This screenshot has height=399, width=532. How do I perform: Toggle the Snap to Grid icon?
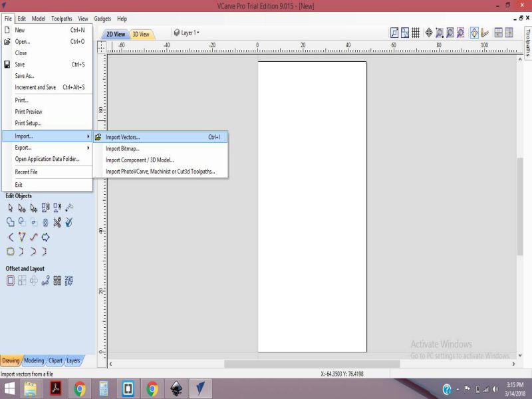(x=416, y=33)
